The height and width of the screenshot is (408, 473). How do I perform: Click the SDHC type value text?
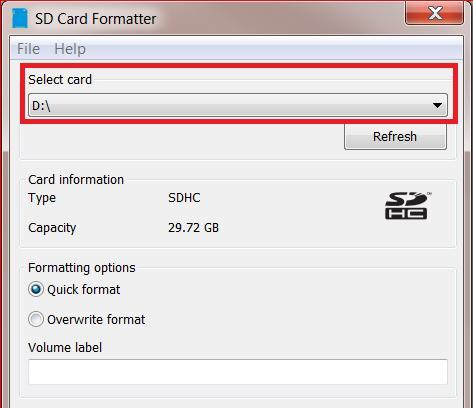coord(184,198)
